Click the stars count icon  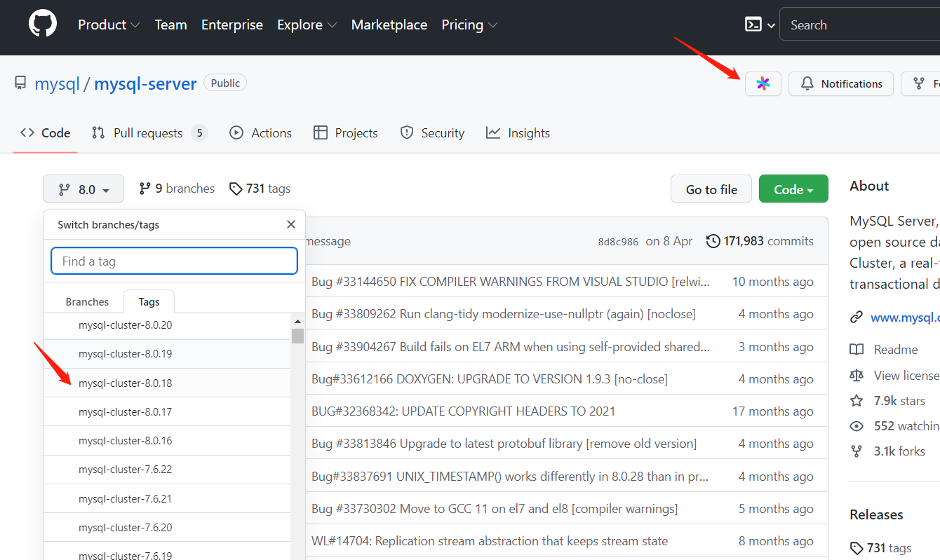coord(857,401)
